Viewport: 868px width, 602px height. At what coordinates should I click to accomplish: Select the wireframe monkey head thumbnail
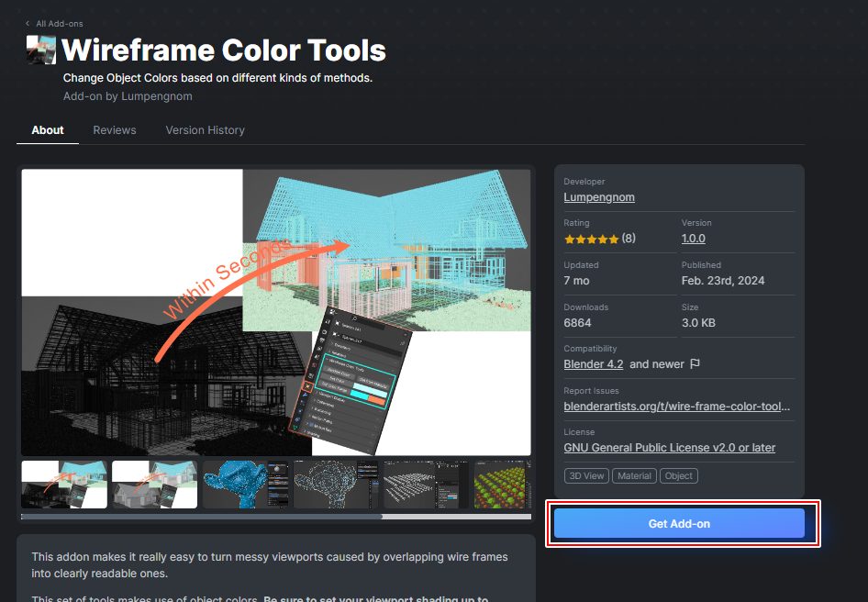coord(334,485)
